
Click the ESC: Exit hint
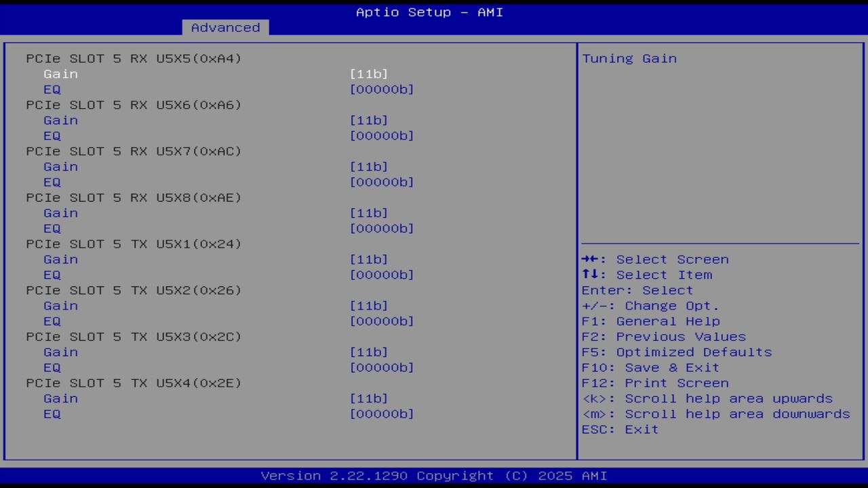pos(620,430)
